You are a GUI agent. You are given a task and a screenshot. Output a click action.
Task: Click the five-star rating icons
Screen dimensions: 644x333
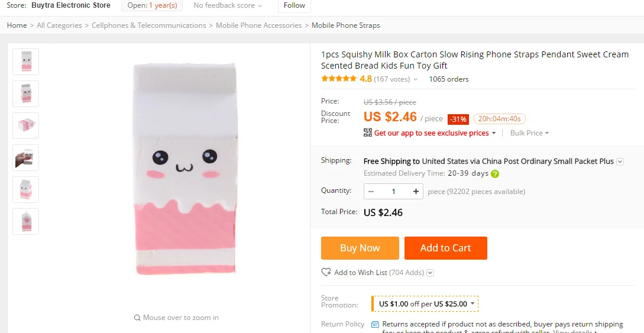(x=339, y=79)
